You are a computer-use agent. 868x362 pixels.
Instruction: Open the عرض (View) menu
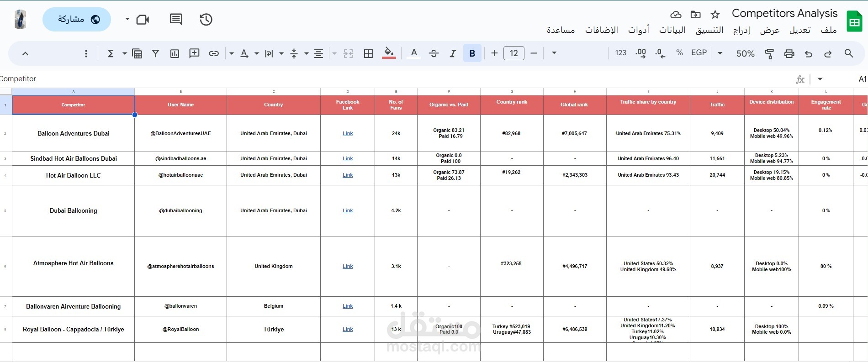770,30
